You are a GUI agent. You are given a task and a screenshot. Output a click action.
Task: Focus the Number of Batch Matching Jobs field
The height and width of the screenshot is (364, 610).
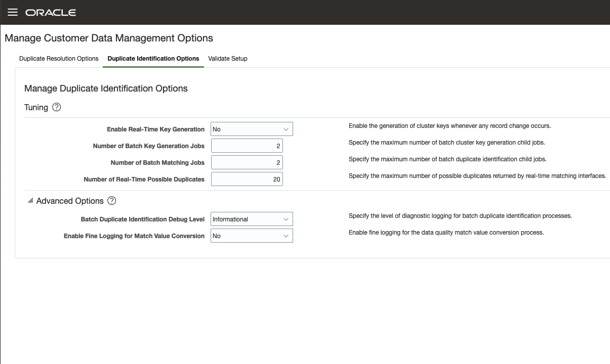(x=247, y=163)
